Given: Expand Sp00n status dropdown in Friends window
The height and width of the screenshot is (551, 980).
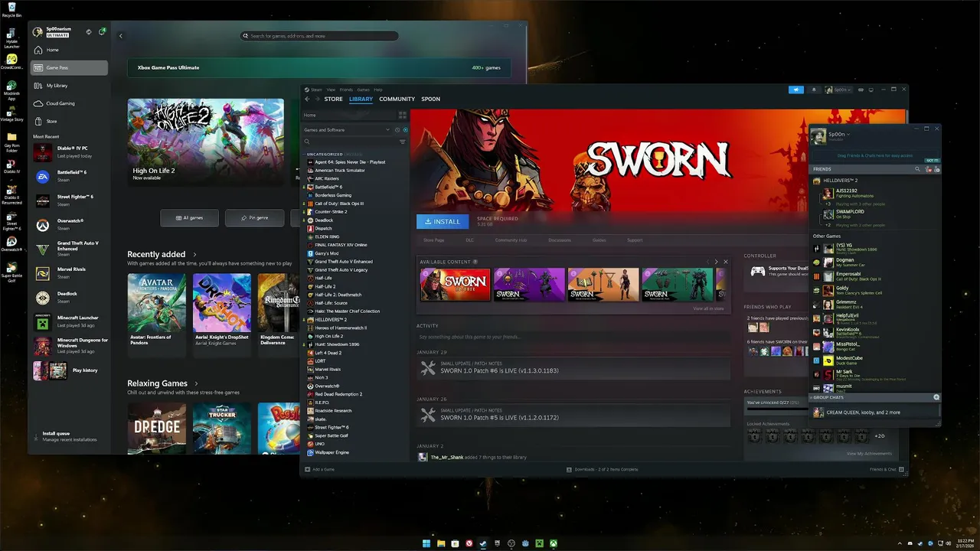Looking at the screenshot, I should pyautogui.click(x=848, y=134).
